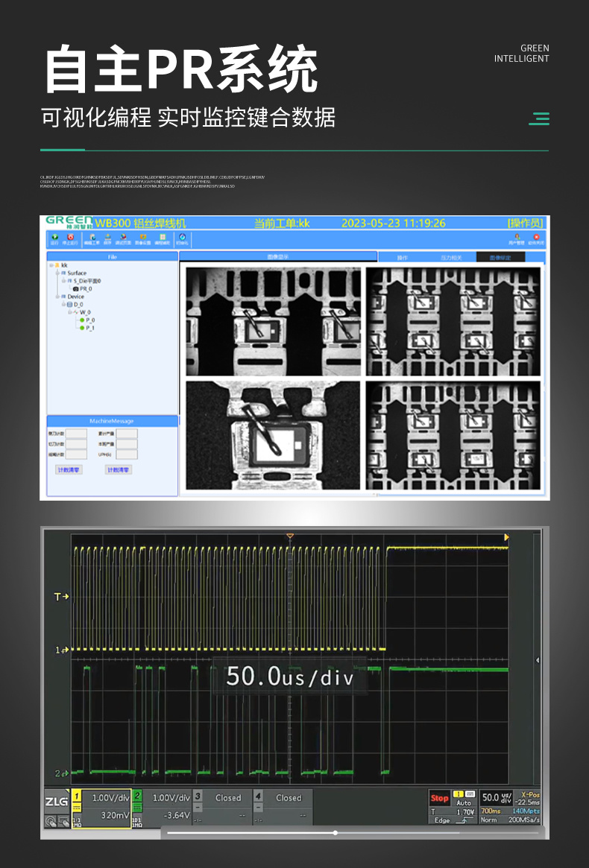Click the left 计数清零 button

[x=69, y=470]
